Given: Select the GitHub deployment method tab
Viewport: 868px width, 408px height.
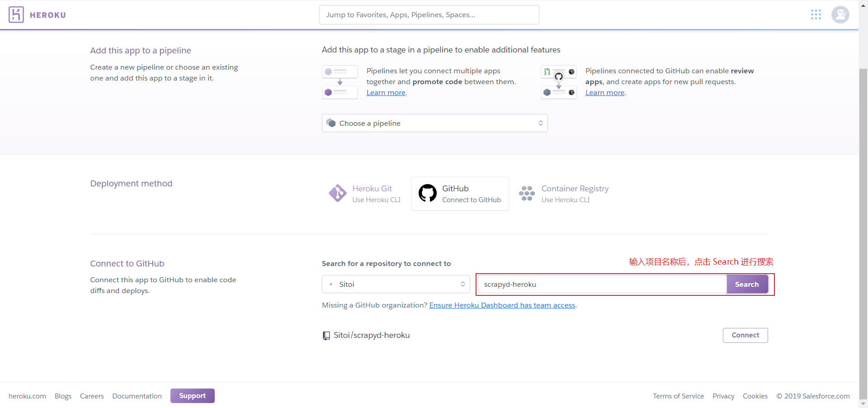Looking at the screenshot, I should coord(460,194).
